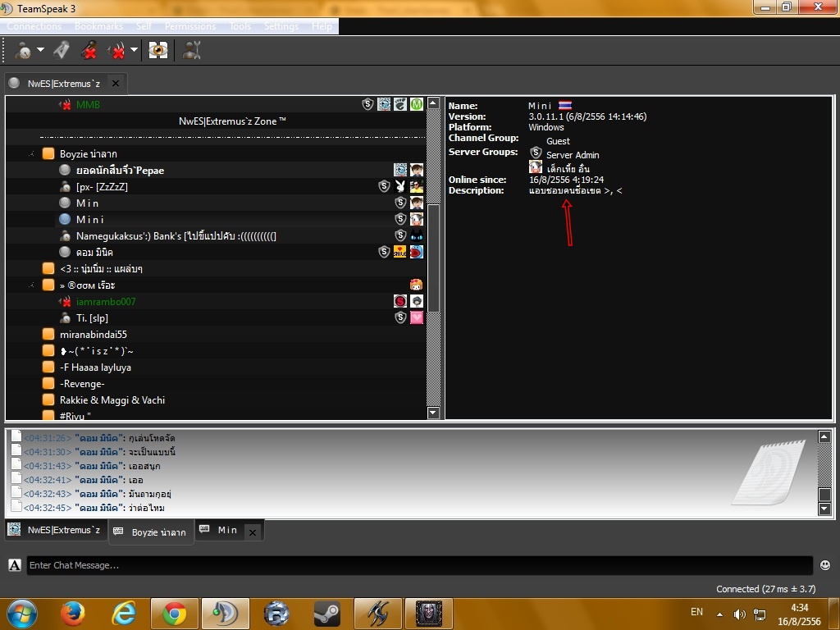Open the Help menu
The height and width of the screenshot is (630, 840).
pyautogui.click(x=322, y=26)
